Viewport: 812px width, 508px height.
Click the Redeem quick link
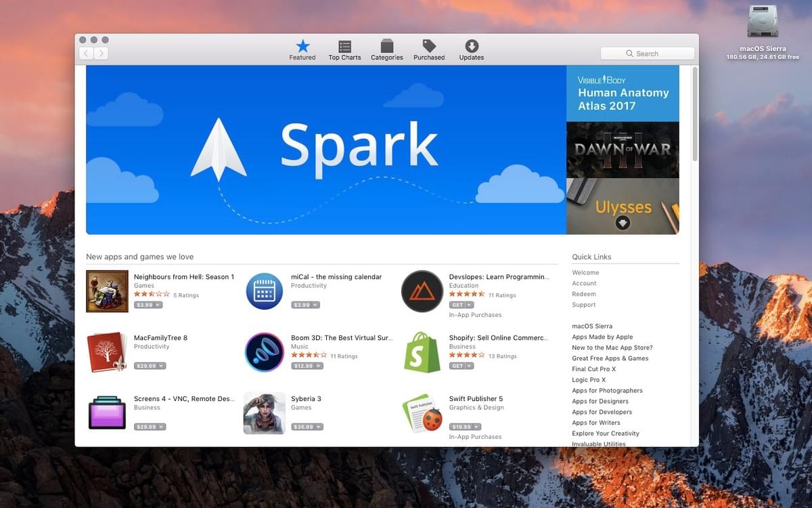[x=583, y=293]
